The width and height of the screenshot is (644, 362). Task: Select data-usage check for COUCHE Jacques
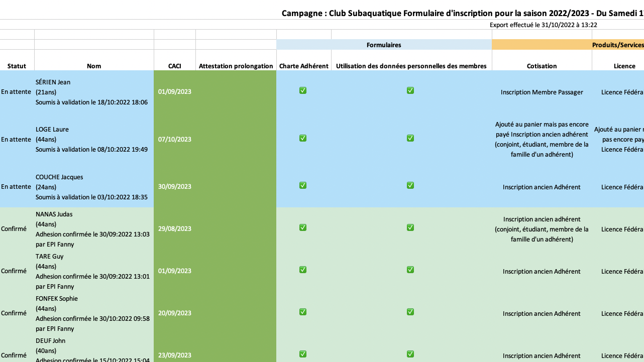[x=410, y=185]
